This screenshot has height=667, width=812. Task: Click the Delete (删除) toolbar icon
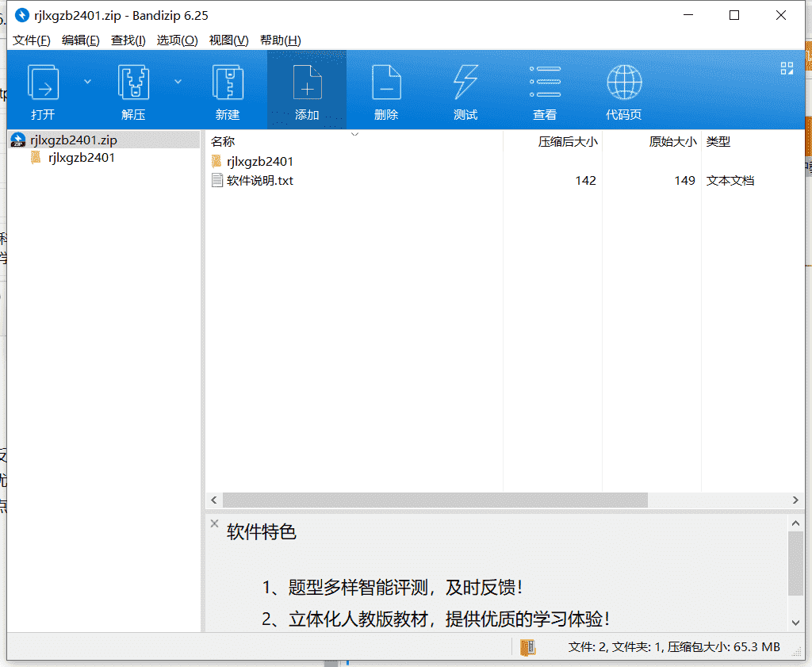pyautogui.click(x=386, y=82)
